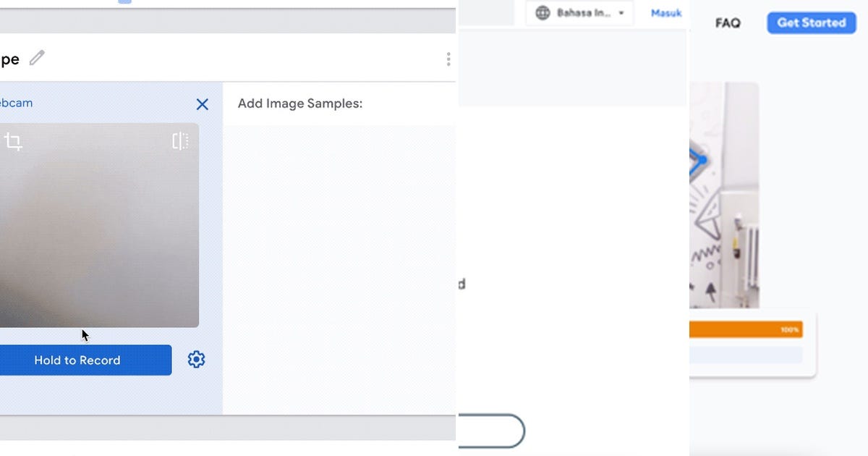The image size is (868, 456).
Task: Click the edit pencil next to the class title
Action: point(37,58)
